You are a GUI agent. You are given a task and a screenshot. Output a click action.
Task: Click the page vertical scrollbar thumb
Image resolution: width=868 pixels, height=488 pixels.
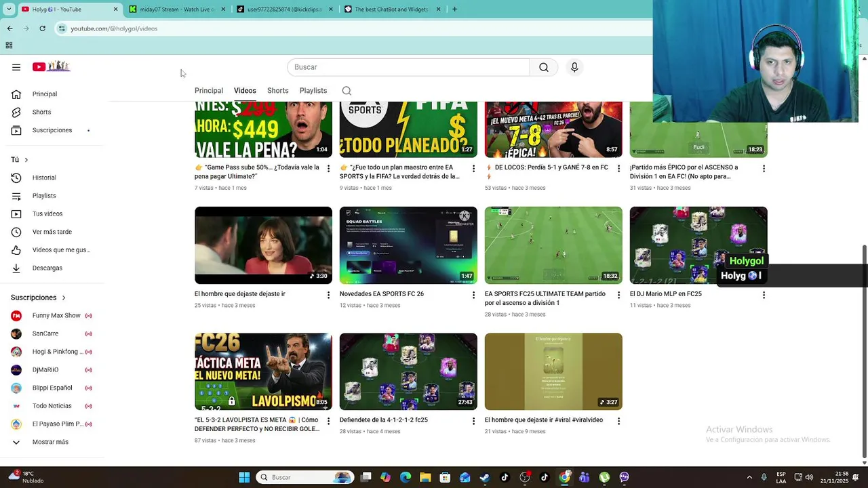864,351
